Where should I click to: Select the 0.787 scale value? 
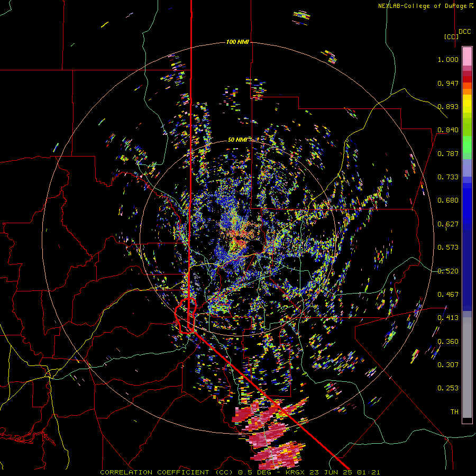(x=448, y=153)
